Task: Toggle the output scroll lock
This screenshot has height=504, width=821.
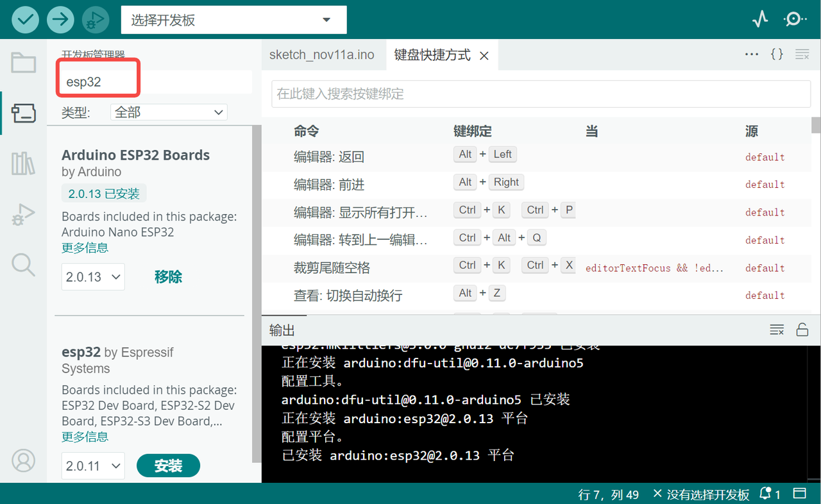Action: (802, 330)
